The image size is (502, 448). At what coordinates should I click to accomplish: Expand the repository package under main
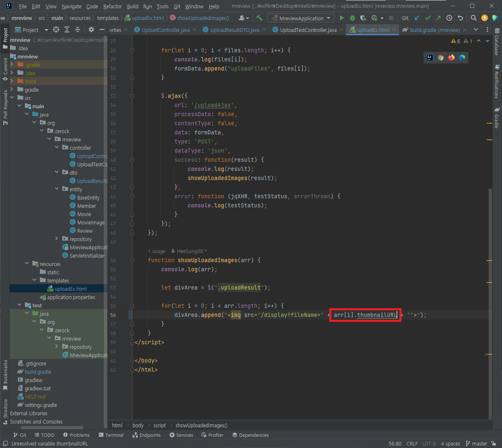coord(57,239)
